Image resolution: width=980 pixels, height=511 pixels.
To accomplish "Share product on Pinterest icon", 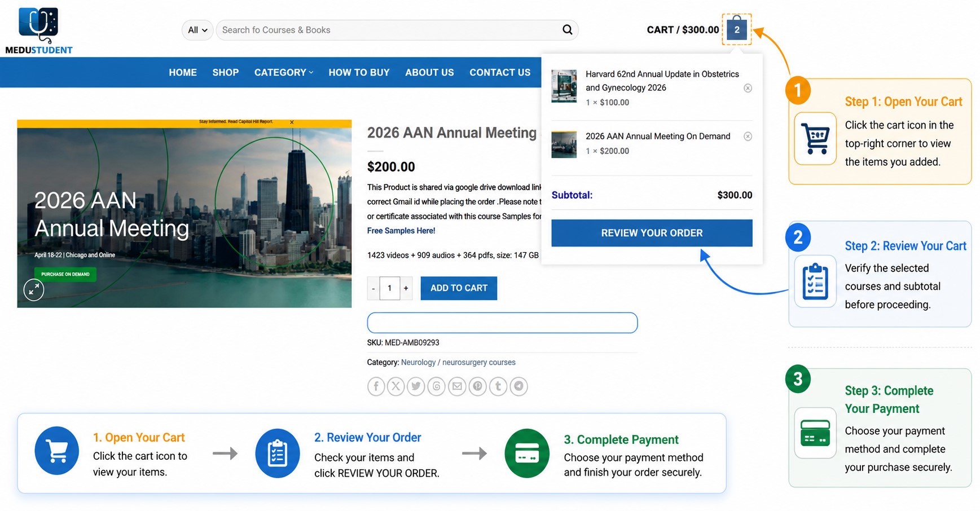I will (x=477, y=386).
